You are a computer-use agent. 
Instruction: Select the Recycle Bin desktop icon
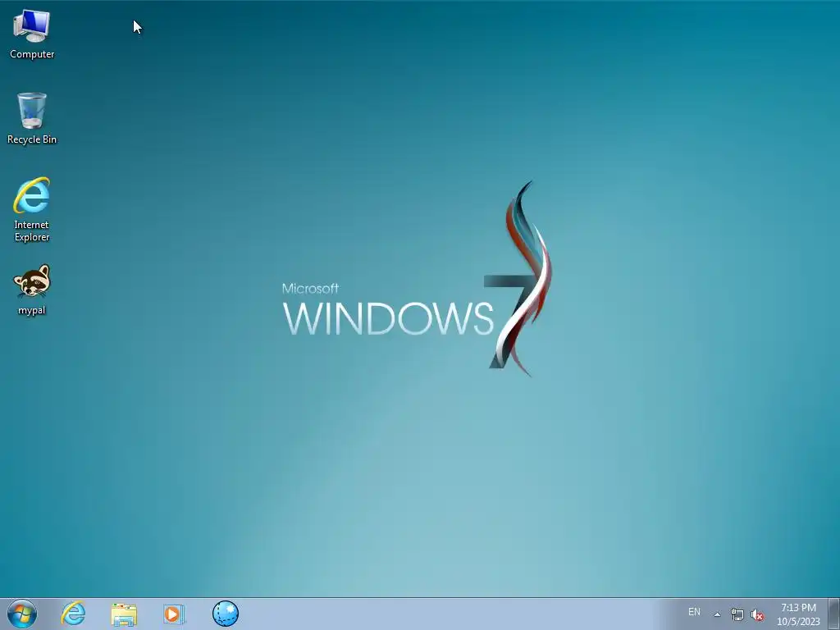[x=32, y=119]
